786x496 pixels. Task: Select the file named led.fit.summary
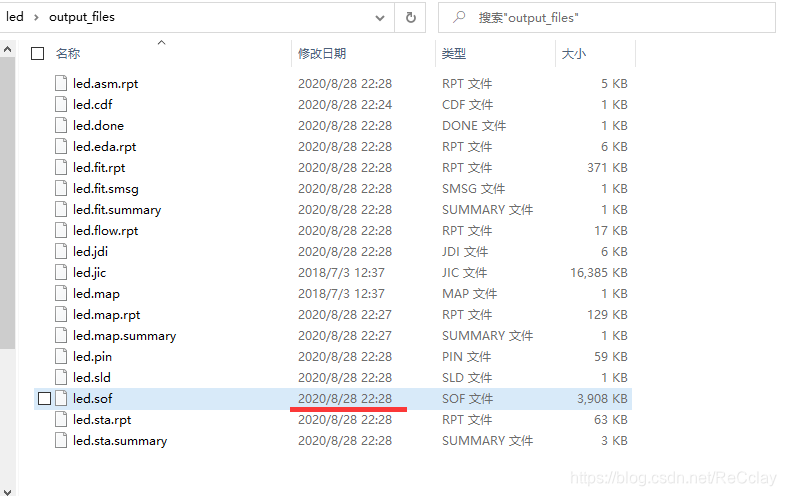pyautogui.click(x=117, y=210)
